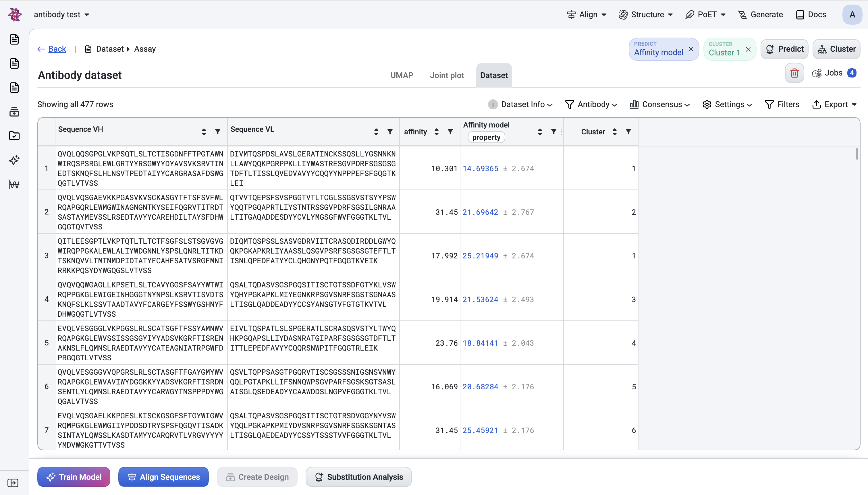The image size is (868, 495).
Task: Click the red trash delete icon
Action: tap(794, 73)
